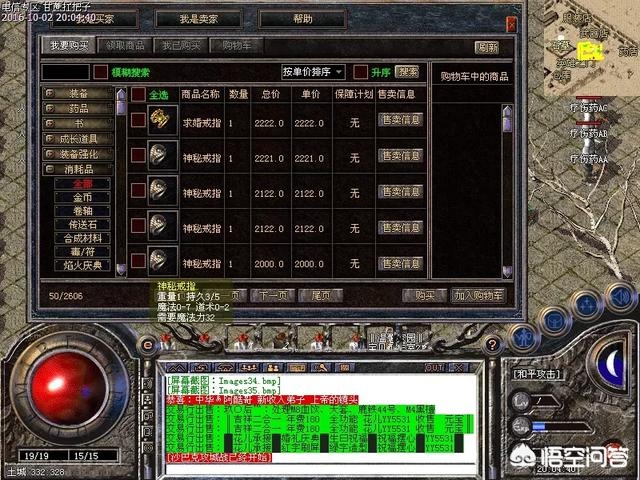
Task: Open the 帮助 tab
Action: click(x=302, y=19)
